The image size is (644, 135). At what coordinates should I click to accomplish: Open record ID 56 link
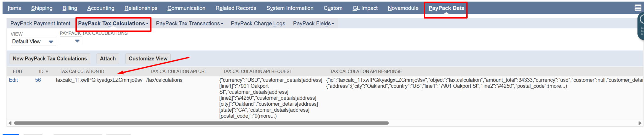point(38,80)
